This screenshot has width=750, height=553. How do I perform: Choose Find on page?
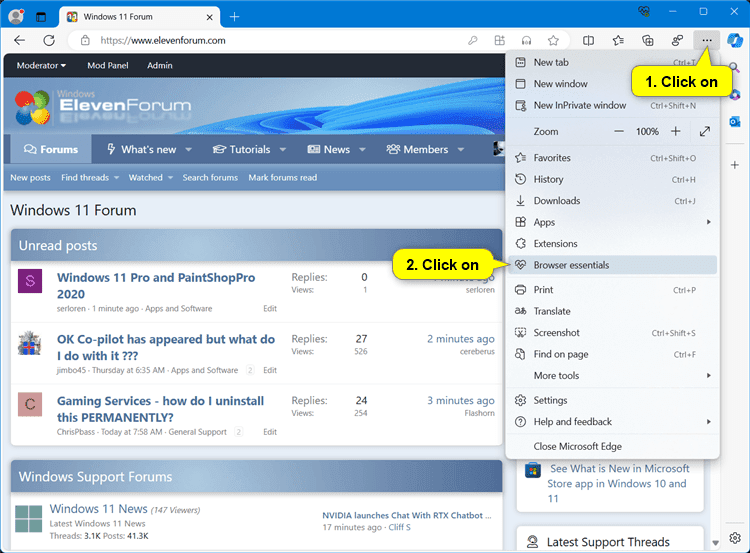tap(613, 354)
